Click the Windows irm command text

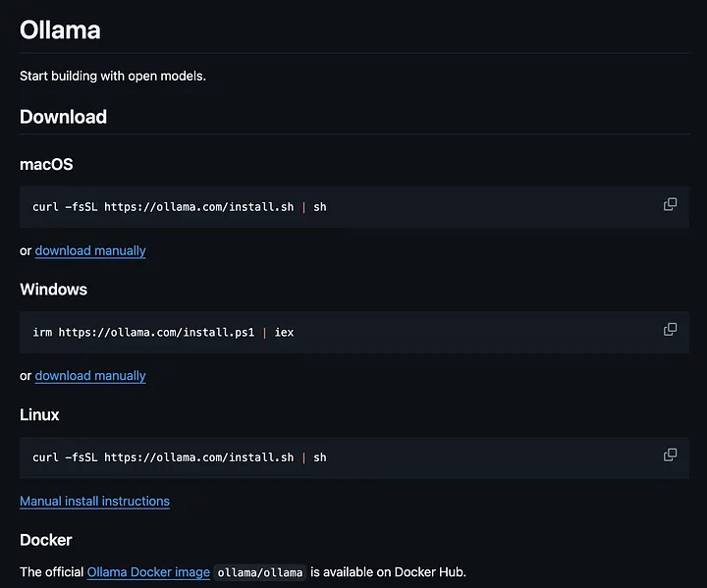coord(163,333)
